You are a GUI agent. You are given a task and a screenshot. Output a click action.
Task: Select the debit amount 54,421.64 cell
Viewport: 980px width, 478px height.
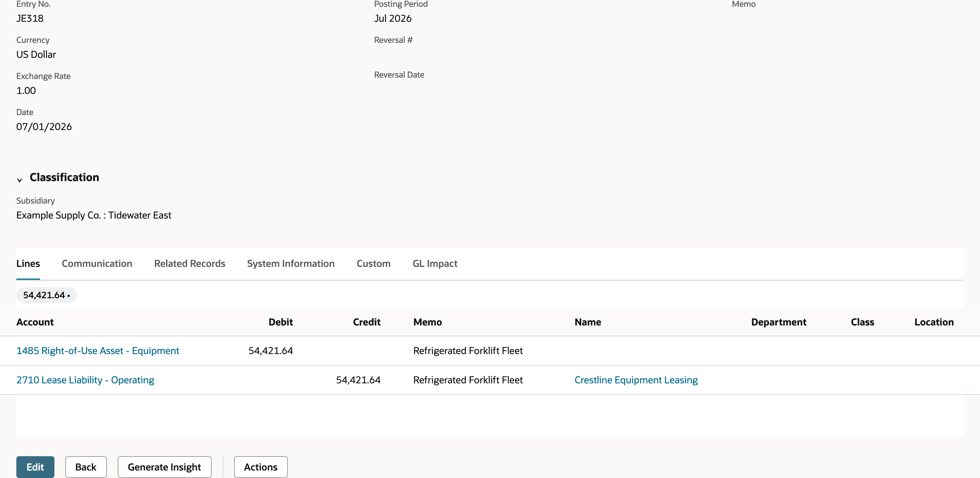click(271, 351)
